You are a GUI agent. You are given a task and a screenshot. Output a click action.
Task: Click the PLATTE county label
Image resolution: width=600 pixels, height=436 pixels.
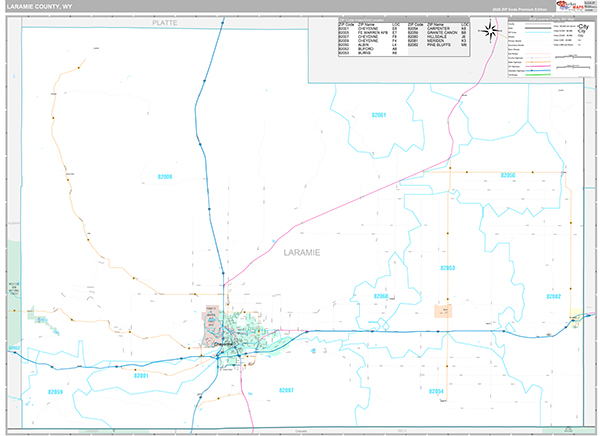point(163,21)
